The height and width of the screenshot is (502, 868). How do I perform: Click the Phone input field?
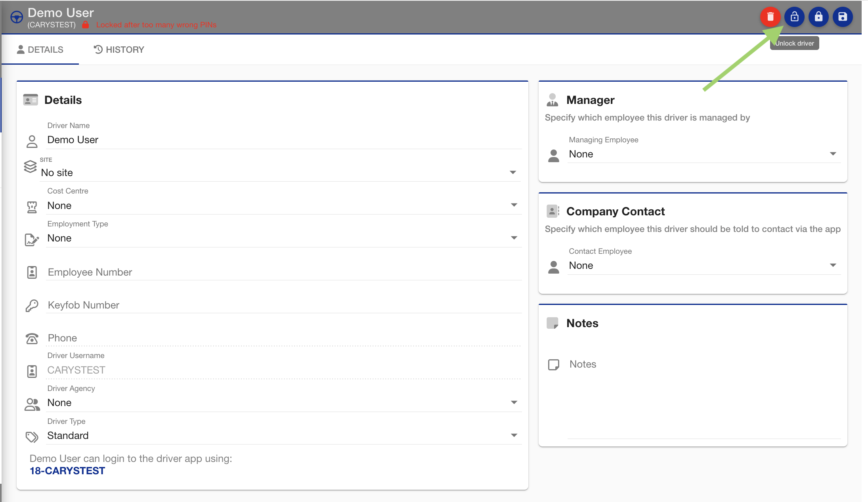(284, 338)
